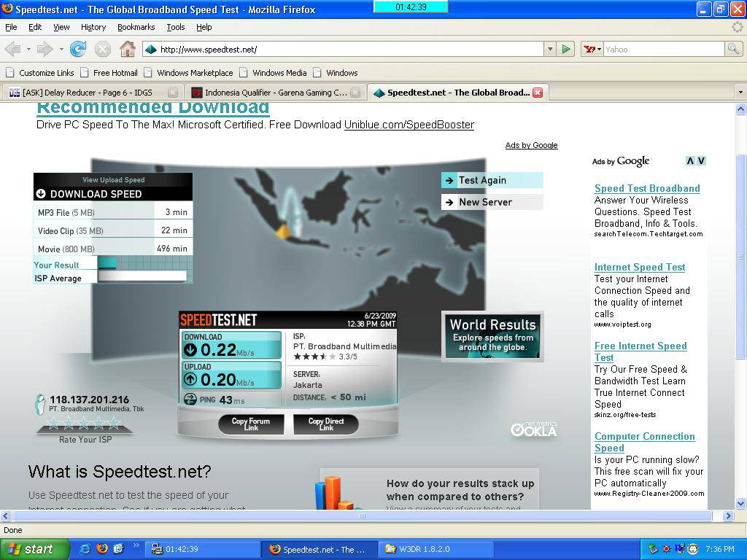
Task: Open the address bar history dropdown
Action: tap(550, 49)
